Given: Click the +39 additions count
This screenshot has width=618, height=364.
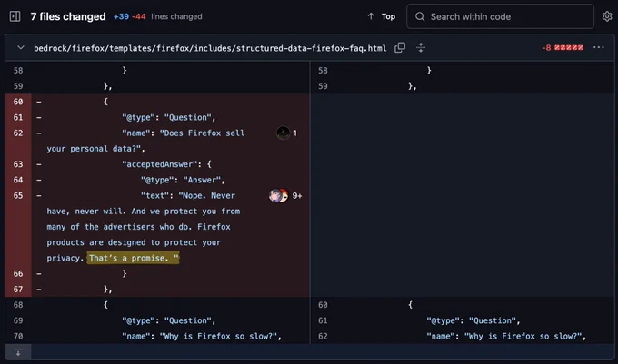Looking at the screenshot, I should coord(121,16).
